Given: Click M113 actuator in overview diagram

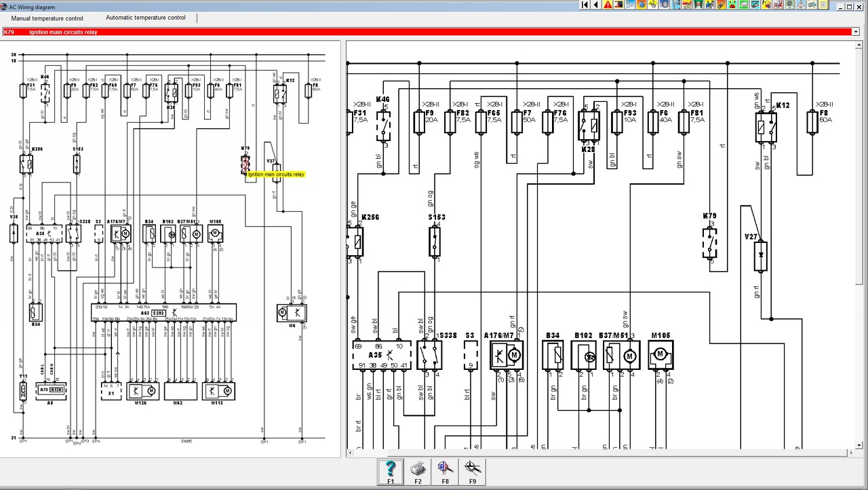Looking at the screenshot, I should [x=218, y=391].
